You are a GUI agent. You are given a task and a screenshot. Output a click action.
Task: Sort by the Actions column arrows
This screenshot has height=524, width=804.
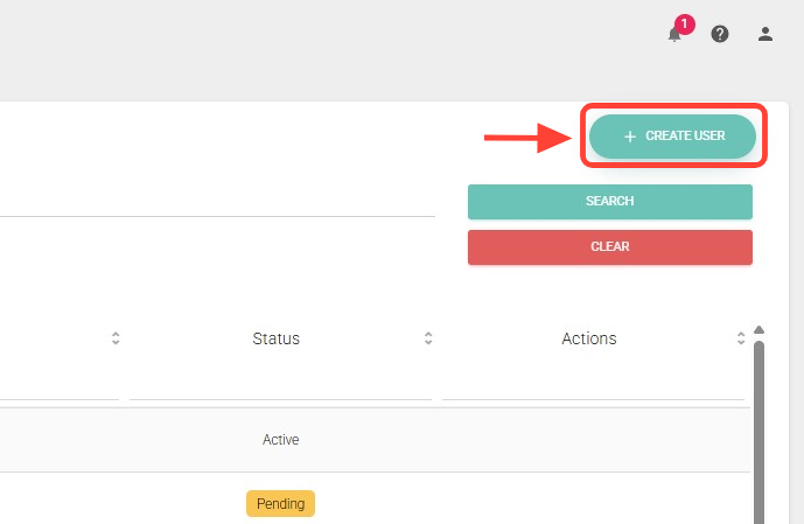(741, 339)
